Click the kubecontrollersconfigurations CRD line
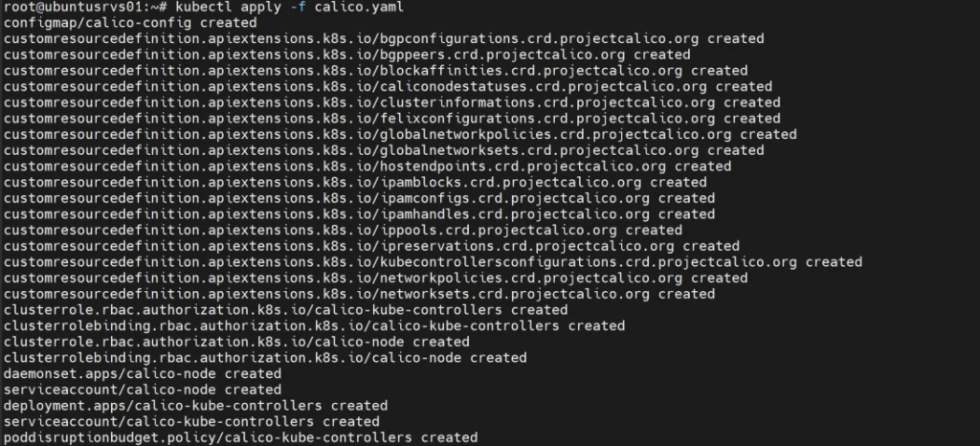 [x=433, y=261]
